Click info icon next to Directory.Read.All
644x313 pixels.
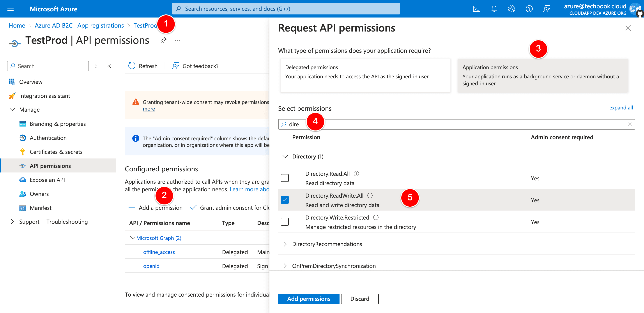357,173
